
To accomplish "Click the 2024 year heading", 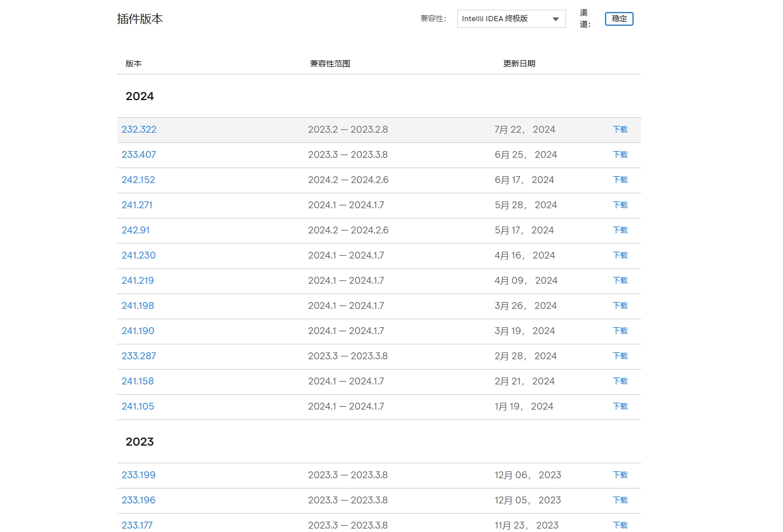I will [x=140, y=96].
